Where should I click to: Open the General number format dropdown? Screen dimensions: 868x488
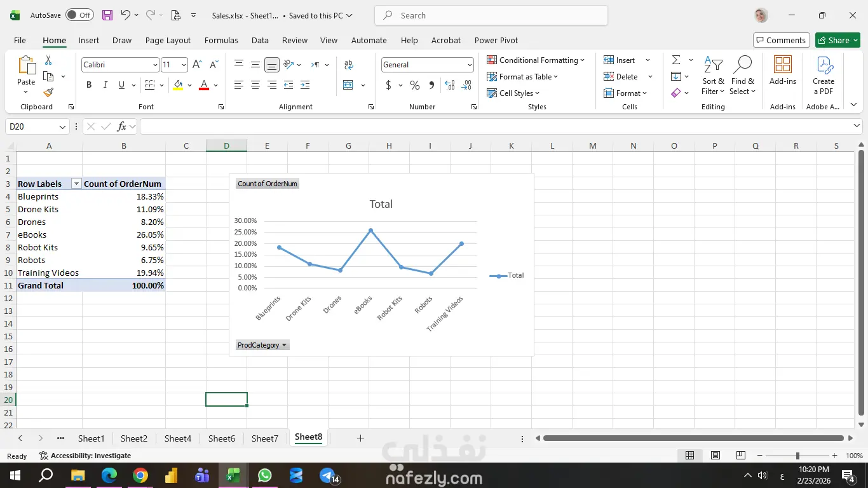(470, 65)
